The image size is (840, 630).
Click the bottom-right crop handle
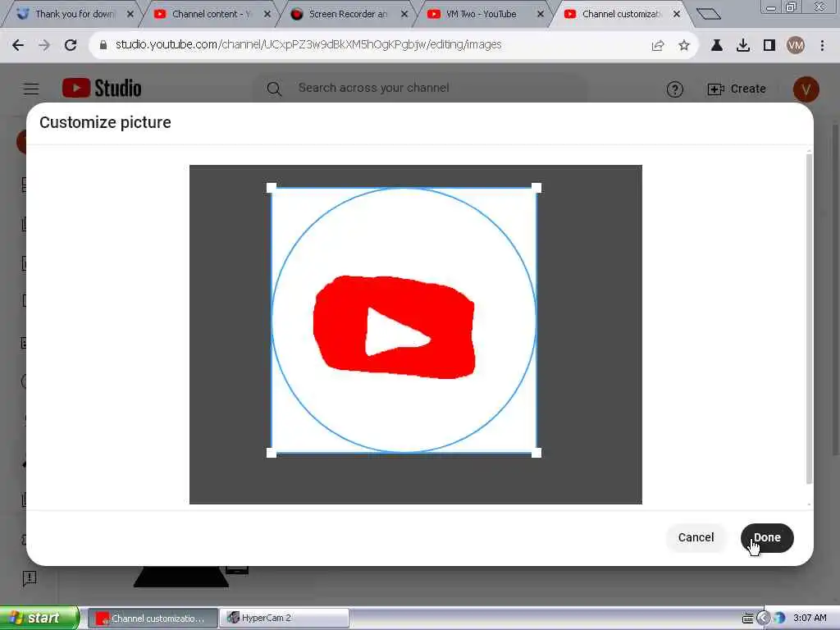click(536, 453)
